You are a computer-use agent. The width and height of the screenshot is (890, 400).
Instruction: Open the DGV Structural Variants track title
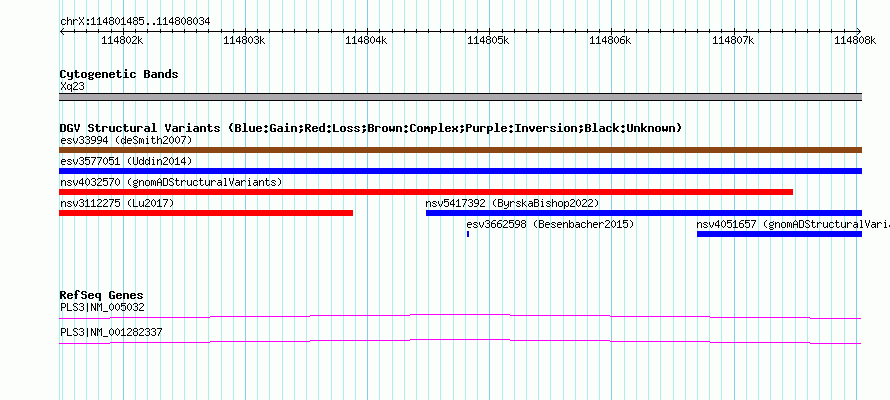click(371, 128)
